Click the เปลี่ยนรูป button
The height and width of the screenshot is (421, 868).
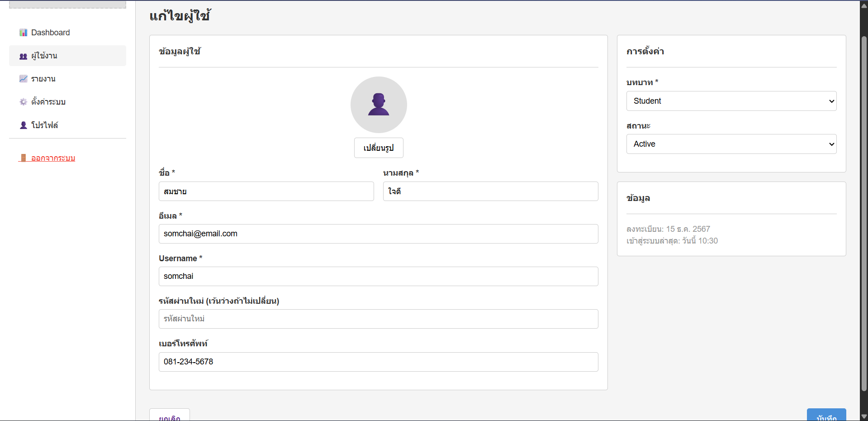(379, 148)
